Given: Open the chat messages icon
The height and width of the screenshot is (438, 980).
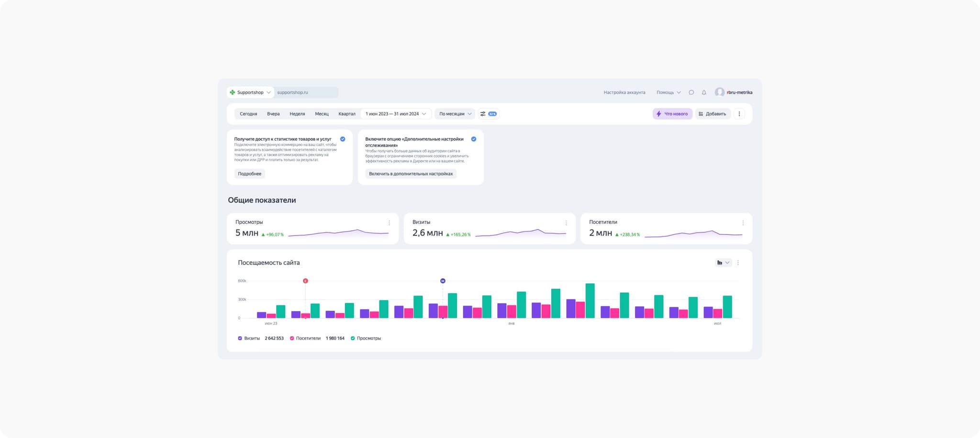Looking at the screenshot, I should click(x=691, y=92).
